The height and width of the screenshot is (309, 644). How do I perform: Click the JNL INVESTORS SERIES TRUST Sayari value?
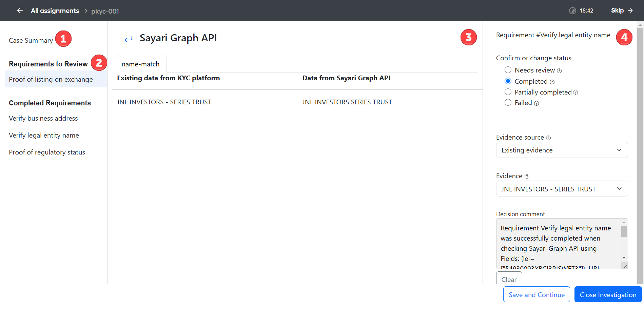347,102
